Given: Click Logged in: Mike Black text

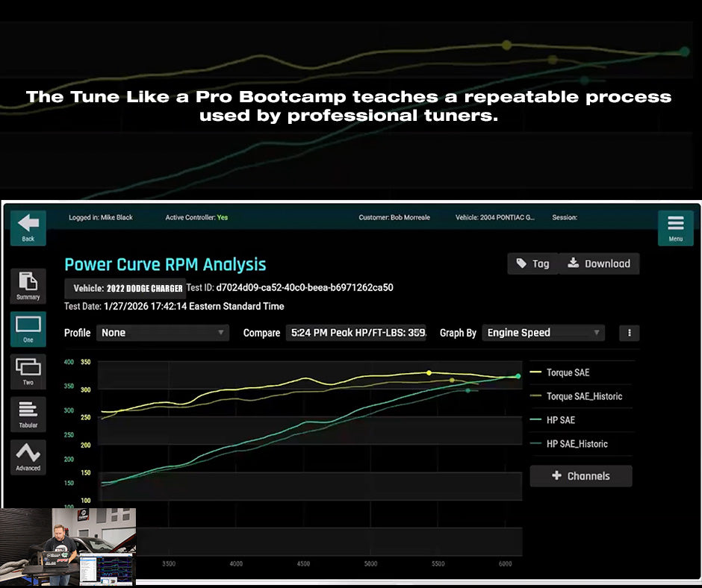Looking at the screenshot, I should (101, 217).
